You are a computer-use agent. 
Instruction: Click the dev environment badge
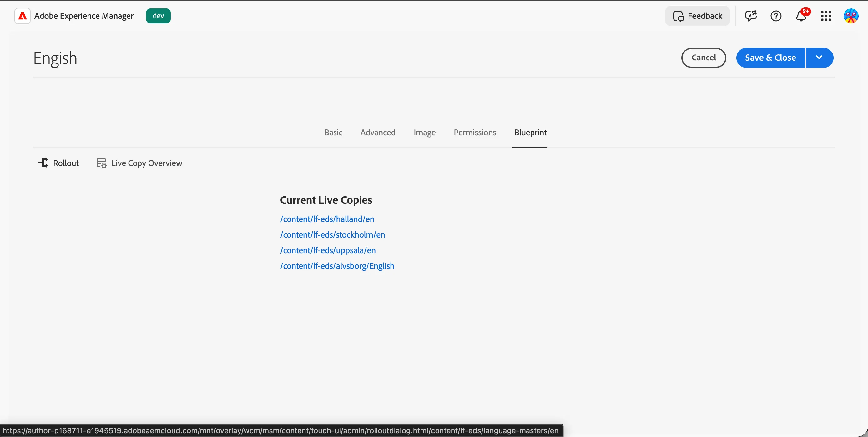point(158,16)
